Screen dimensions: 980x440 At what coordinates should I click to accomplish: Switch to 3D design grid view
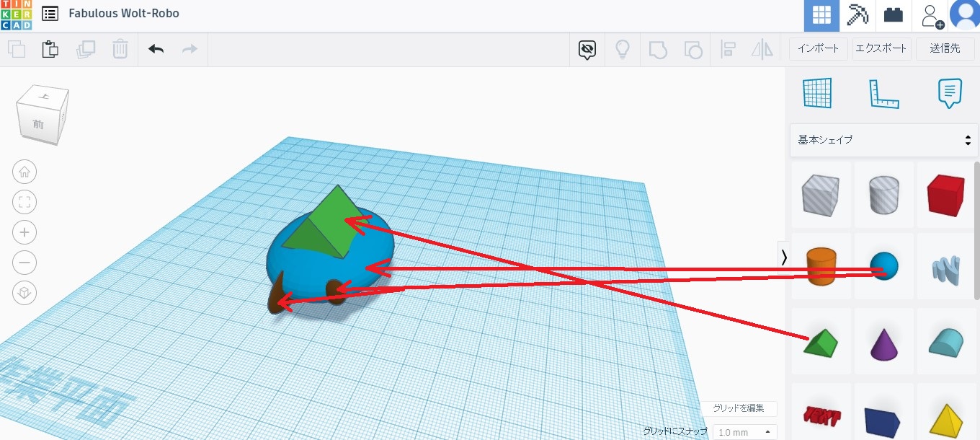[821, 15]
